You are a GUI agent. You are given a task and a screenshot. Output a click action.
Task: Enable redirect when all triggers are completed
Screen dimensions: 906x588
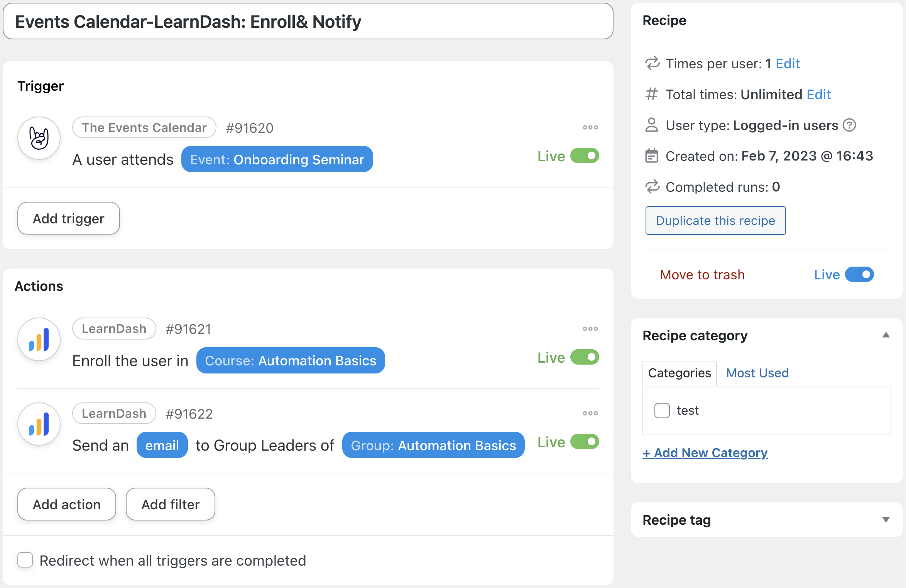[x=25, y=561]
